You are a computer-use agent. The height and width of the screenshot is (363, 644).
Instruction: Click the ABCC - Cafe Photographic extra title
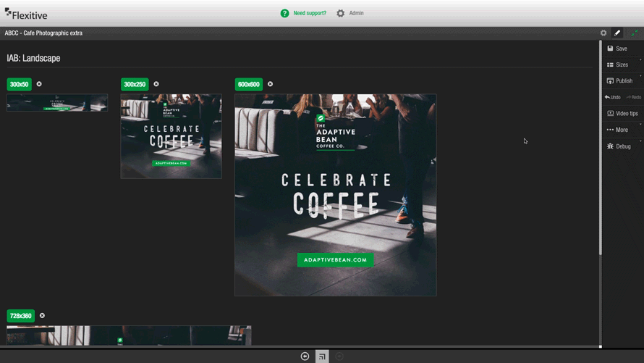[43, 33]
